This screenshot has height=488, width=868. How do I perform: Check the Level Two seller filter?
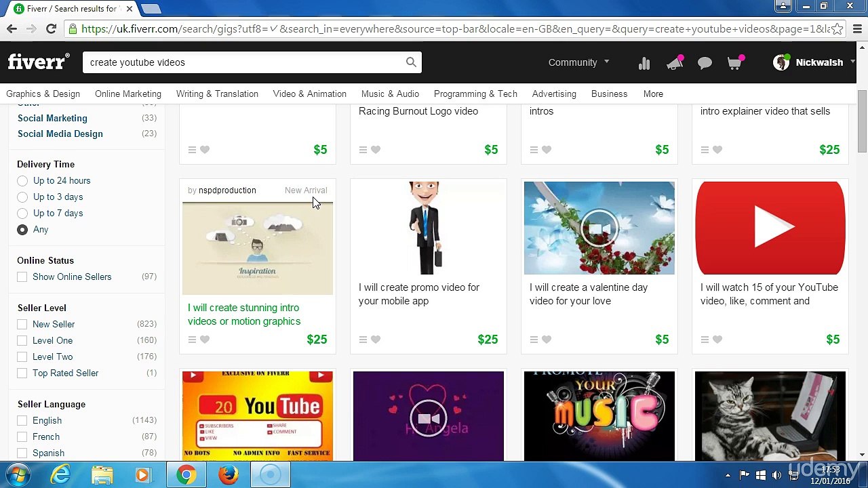pos(22,357)
